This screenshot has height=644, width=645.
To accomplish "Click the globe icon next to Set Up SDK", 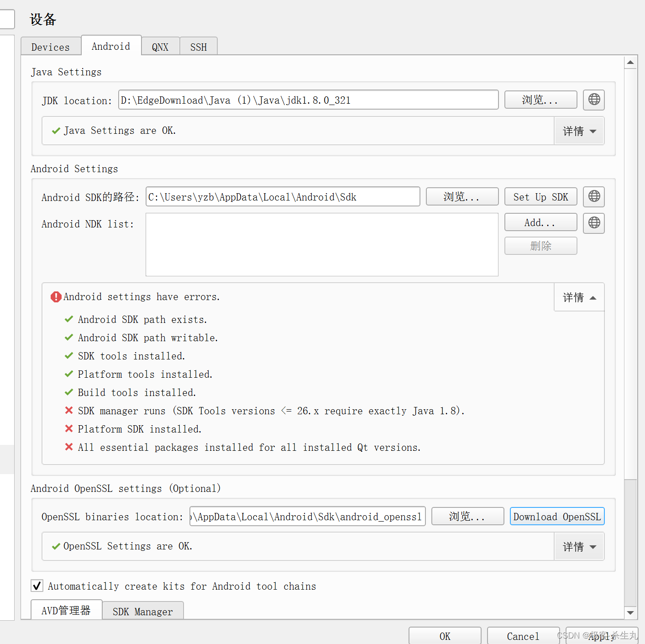I will (593, 196).
